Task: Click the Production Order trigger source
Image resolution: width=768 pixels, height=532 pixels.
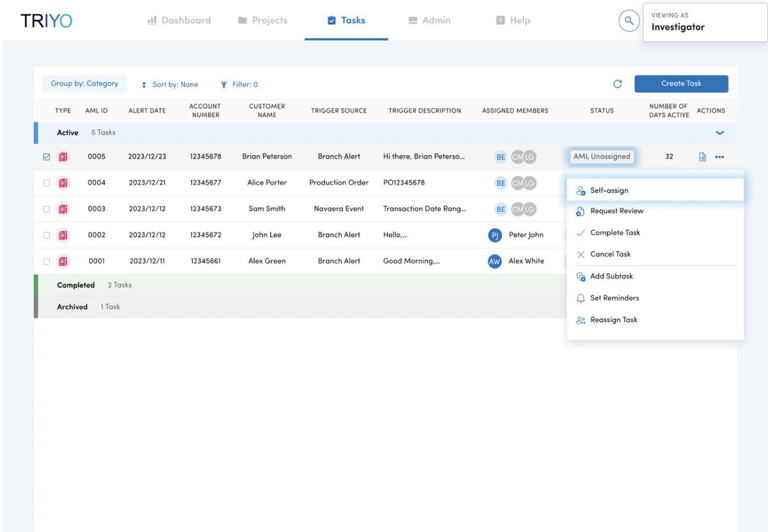Action: point(339,183)
